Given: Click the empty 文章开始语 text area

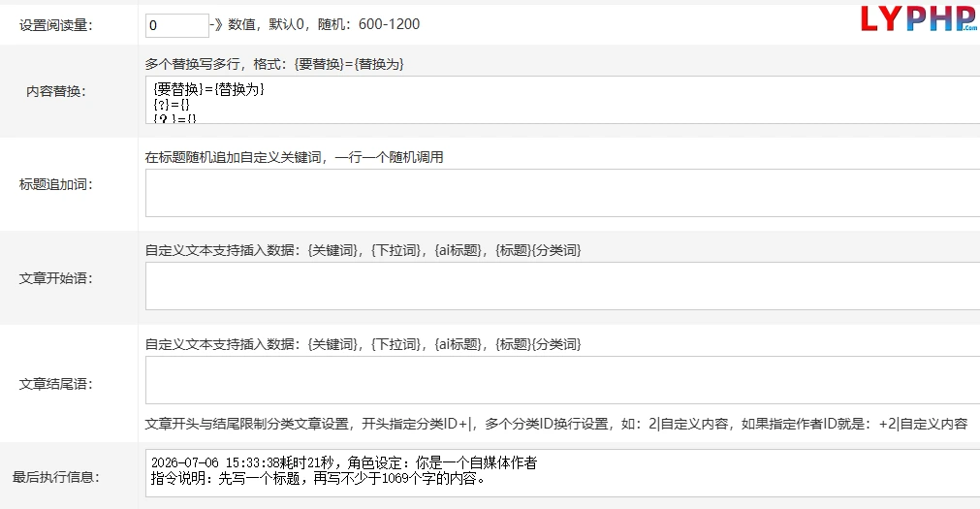Looking at the screenshot, I should (x=562, y=286).
